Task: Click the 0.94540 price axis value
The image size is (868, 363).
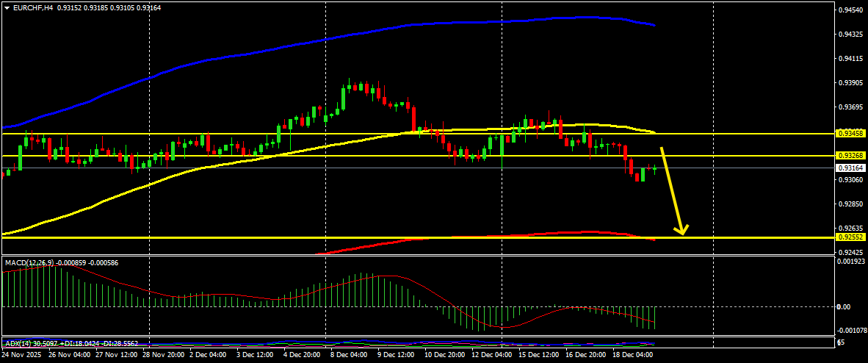Action: [851, 10]
